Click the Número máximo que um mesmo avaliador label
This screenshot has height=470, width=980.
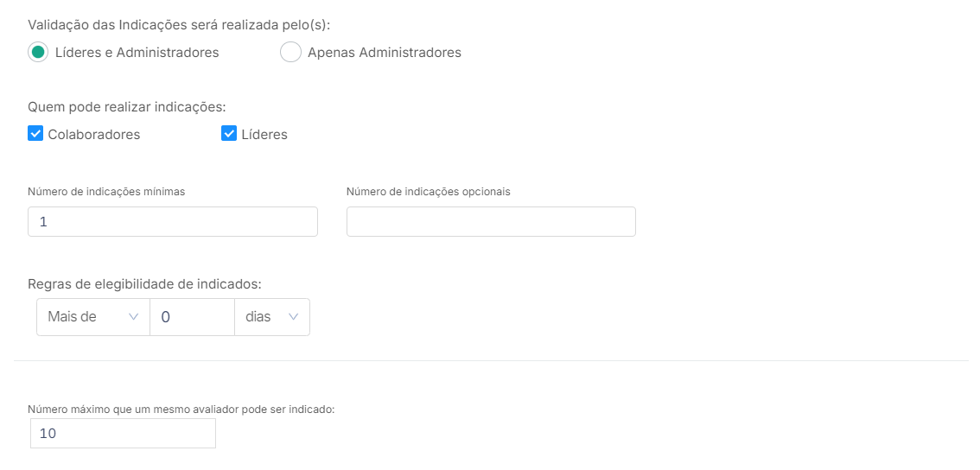pos(181,410)
